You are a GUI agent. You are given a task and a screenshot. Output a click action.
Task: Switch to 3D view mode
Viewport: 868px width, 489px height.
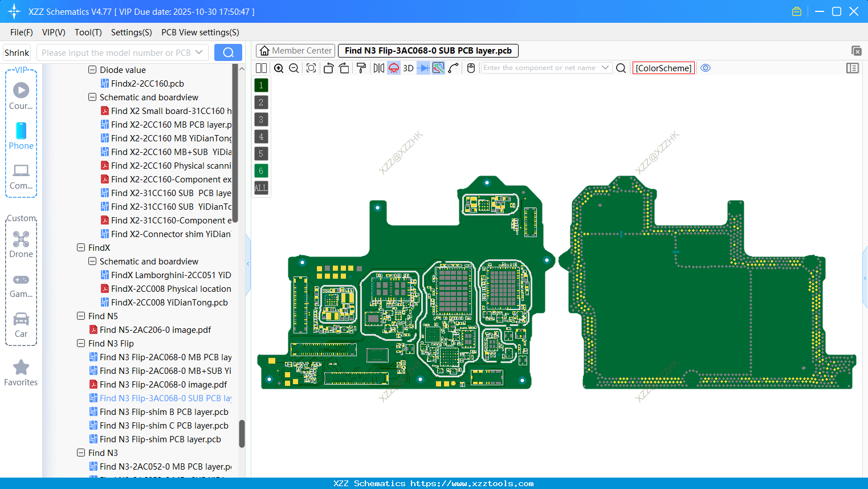[x=408, y=68]
